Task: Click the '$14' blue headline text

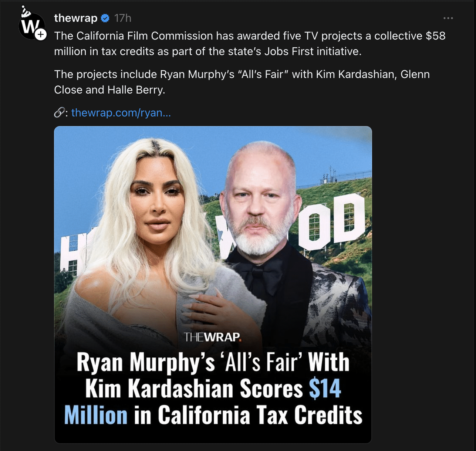Action: [325, 389]
